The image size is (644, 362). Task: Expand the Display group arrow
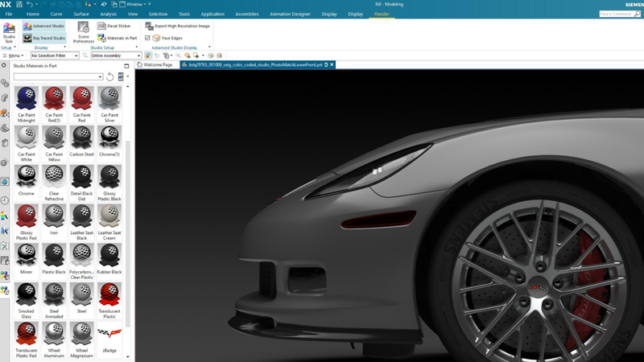(64, 47)
